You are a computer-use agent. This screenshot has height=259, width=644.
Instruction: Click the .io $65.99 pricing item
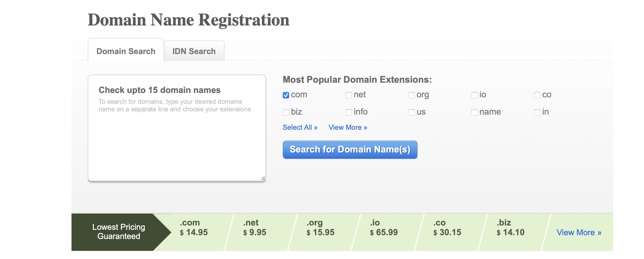click(x=384, y=228)
